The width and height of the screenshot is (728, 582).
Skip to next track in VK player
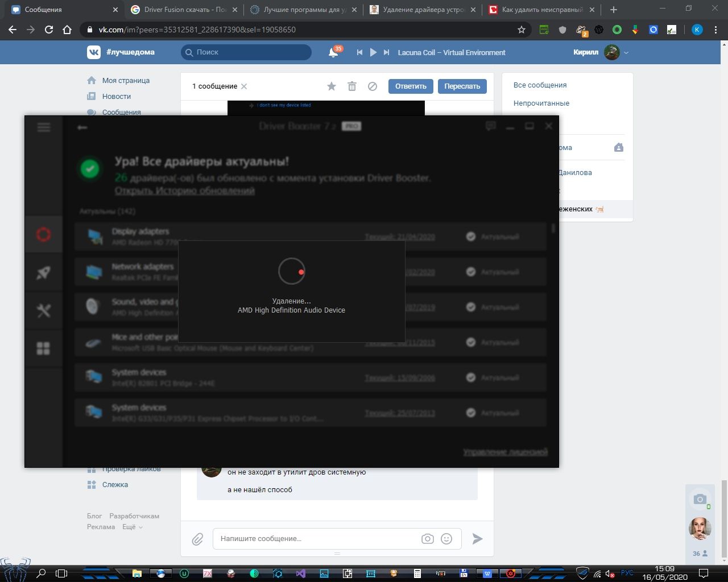tap(386, 52)
